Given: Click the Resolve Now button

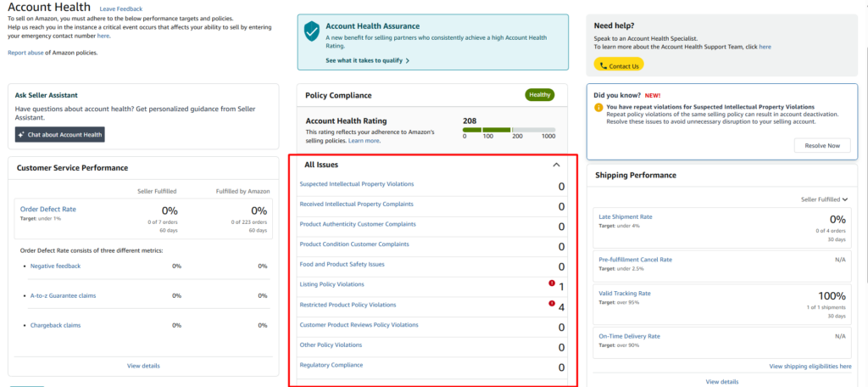Looking at the screenshot, I should 822,146.
